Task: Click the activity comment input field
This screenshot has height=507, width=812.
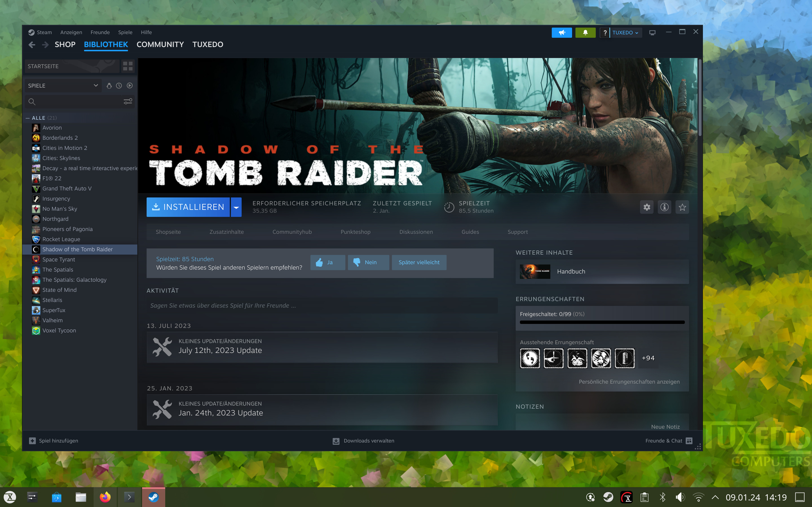Action: [322, 306]
